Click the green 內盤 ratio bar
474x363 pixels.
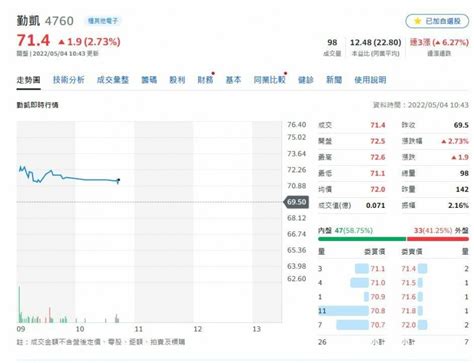(362, 239)
